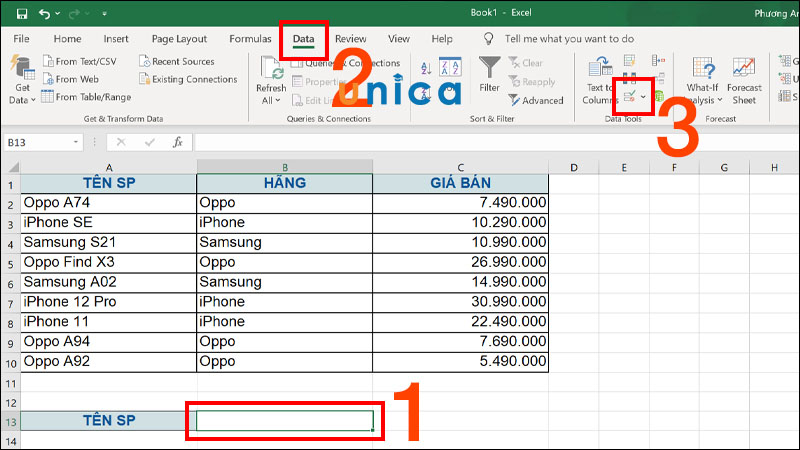
Task: Open the Formulas tab
Action: coord(250,39)
